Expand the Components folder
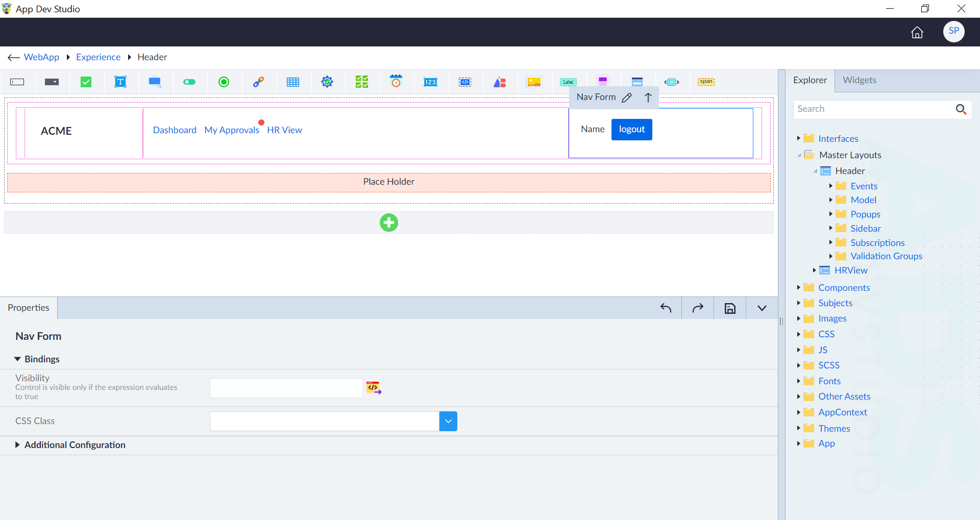The height and width of the screenshot is (520, 980). [798, 287]
